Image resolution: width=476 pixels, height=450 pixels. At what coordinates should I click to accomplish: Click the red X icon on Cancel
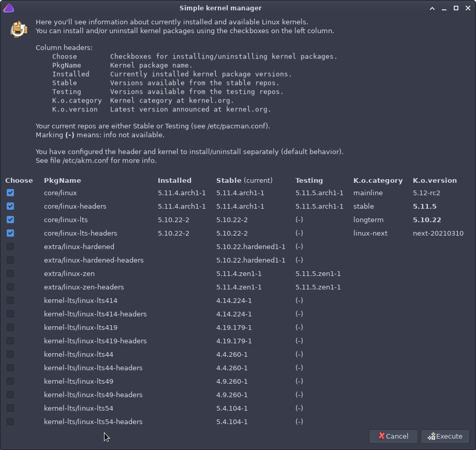381,436
